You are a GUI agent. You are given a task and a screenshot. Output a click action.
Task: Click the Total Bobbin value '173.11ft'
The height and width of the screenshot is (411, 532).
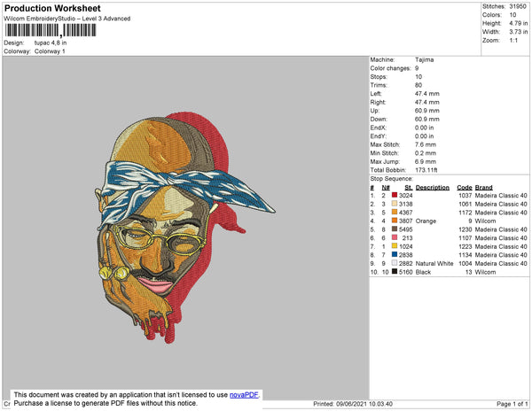point(426,170)
